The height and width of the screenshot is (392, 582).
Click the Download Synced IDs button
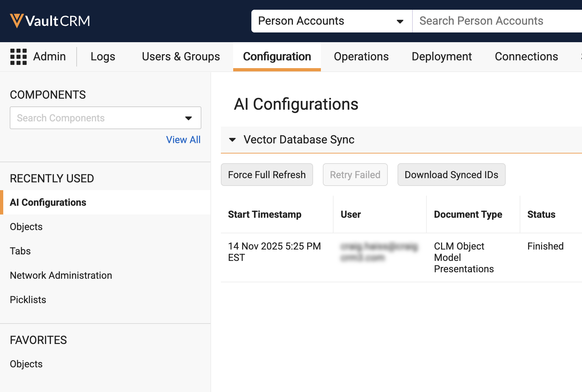coord(451,175)
